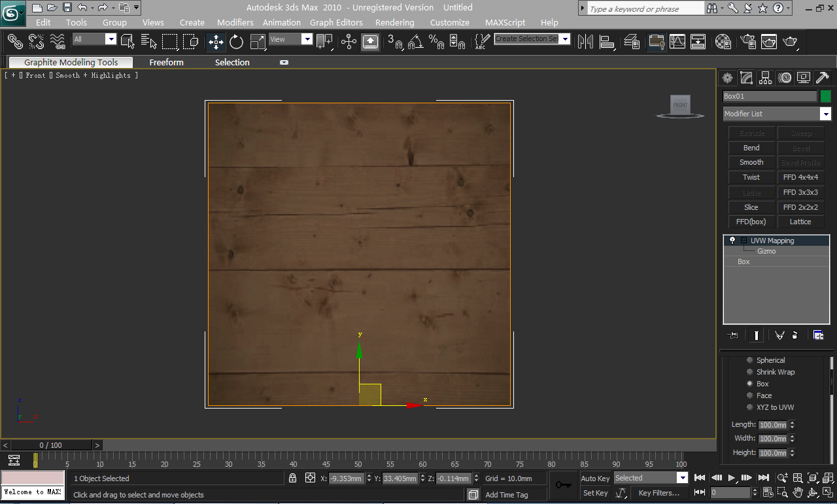
Task: Toggle Set Key mode
Action: (x=595, y=493)
